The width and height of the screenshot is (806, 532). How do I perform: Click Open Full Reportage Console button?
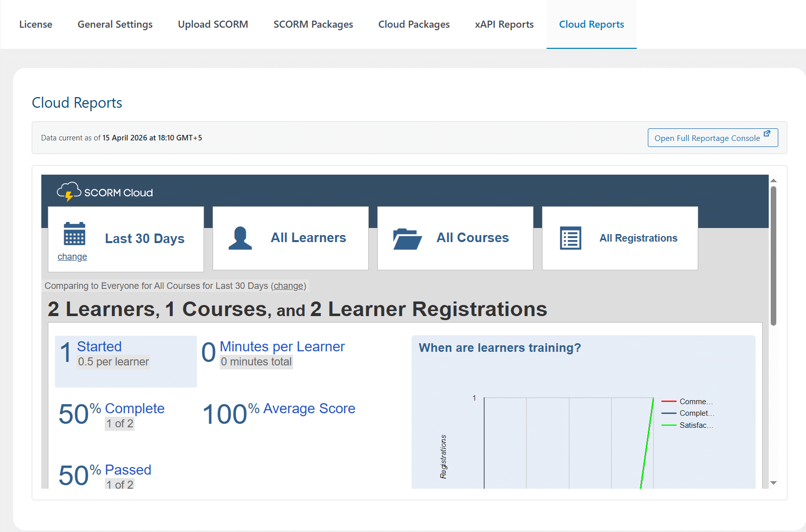pyautogui.click(x=713, y=138)
